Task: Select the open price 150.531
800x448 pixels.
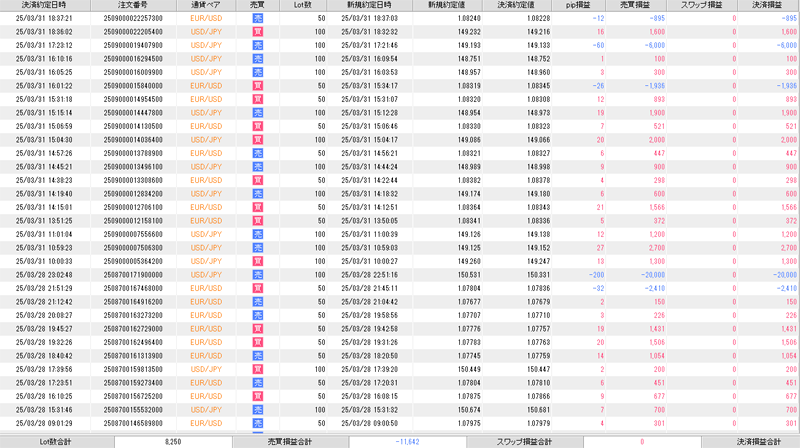Action: click(469, 275)
